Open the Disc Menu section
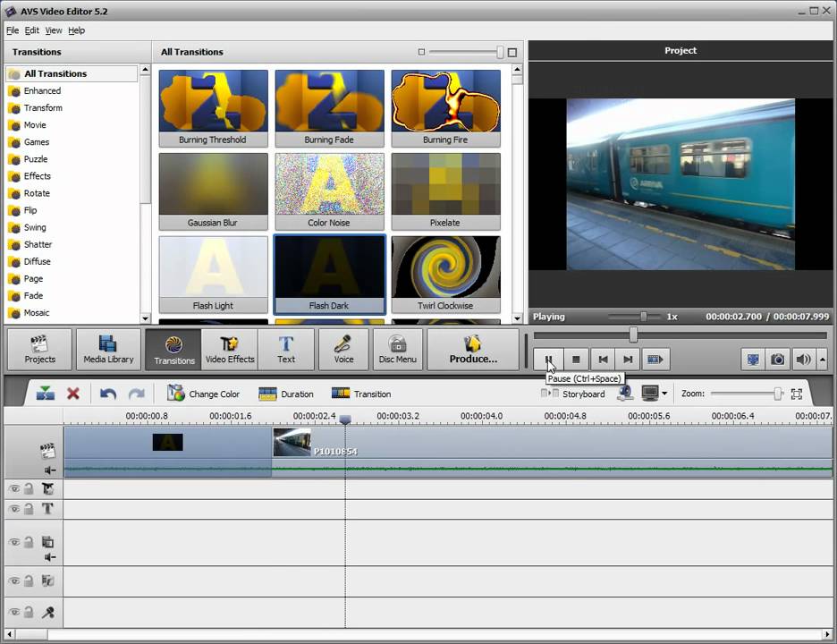This screenshot has height=644, width=837. (397, 349)
